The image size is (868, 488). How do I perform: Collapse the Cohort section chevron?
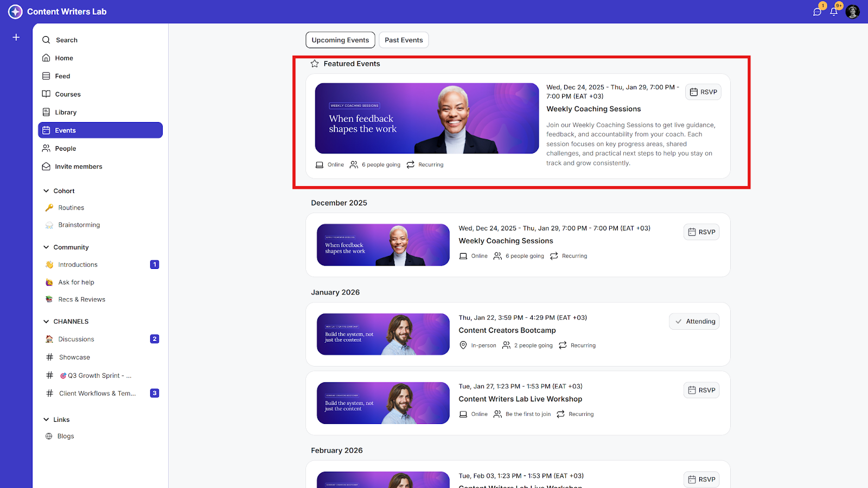[x=46, y=191]
